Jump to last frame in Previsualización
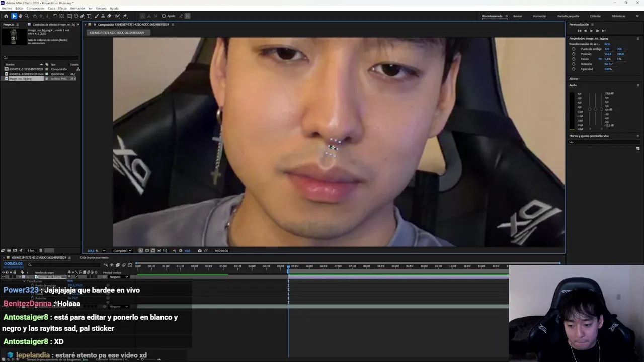This screenshot has height=362, width=644. point(603,31)
